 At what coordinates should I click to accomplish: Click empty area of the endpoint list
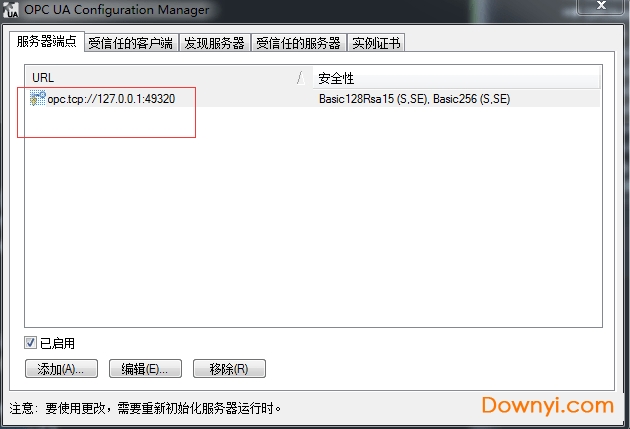pos(313,217)
